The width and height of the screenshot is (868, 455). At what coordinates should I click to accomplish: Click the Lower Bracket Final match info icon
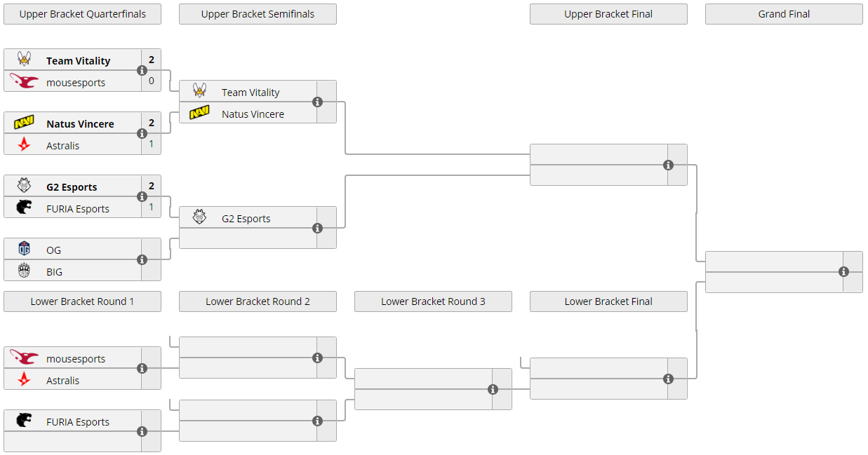(x=668, y=379)
